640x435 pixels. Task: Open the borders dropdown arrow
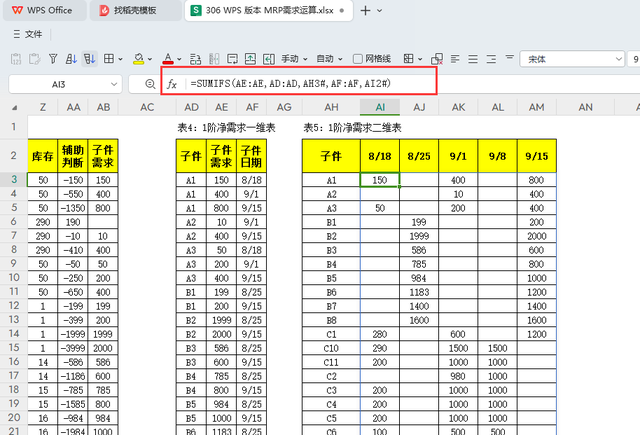[120, 60]
